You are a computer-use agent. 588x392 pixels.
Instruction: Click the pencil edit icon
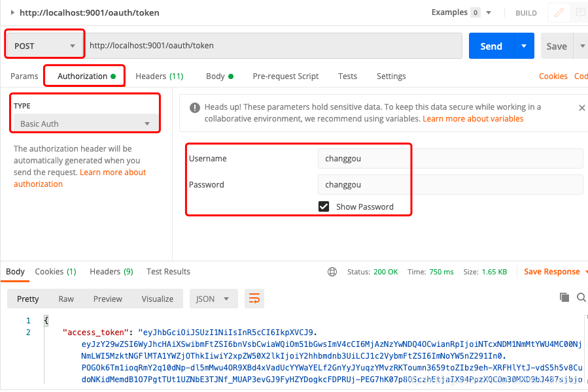coord(559,13)
